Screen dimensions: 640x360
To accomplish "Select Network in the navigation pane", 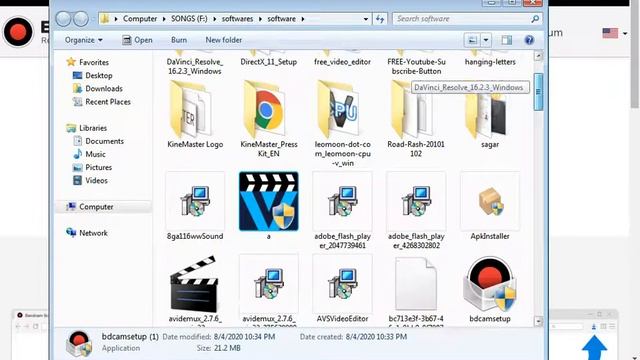I will point(87,233).
